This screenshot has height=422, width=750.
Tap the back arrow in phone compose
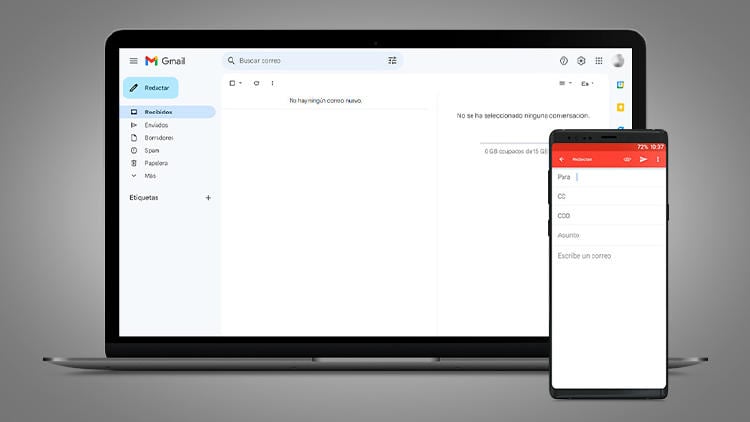562,159
